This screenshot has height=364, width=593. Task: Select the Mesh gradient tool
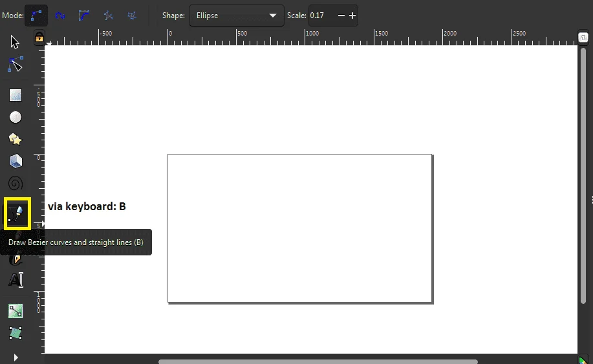coord(16,333)
